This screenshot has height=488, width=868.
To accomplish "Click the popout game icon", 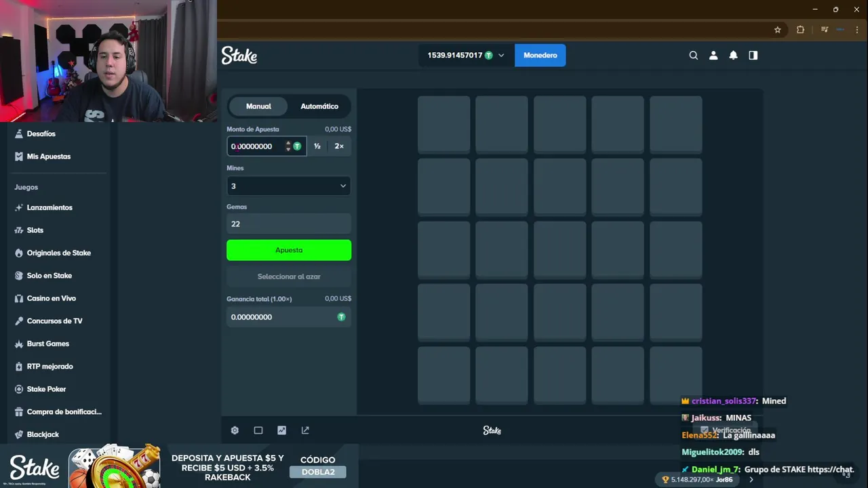I will [x=305, y=430].
